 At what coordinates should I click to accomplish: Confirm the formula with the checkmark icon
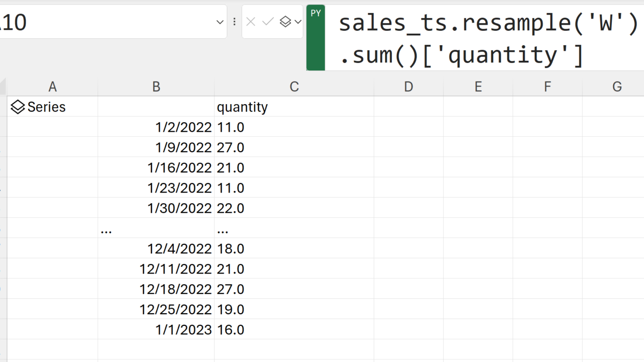coord(268,22)
